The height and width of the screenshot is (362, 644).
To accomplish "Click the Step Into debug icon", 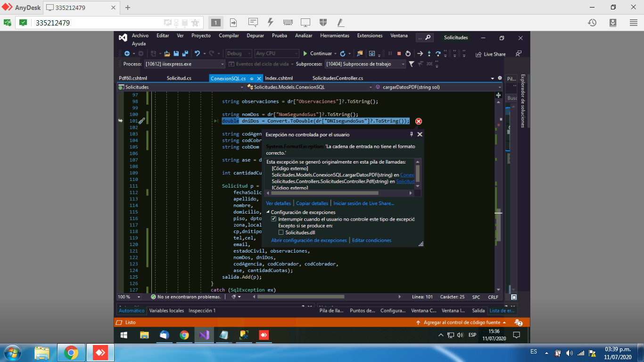I will click(429, 54).
